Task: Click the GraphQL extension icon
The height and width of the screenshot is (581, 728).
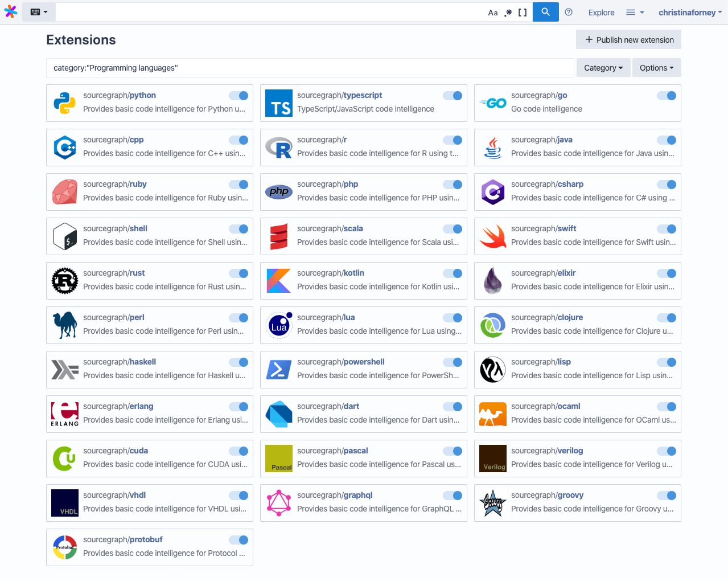Action: tap(278, 503)
